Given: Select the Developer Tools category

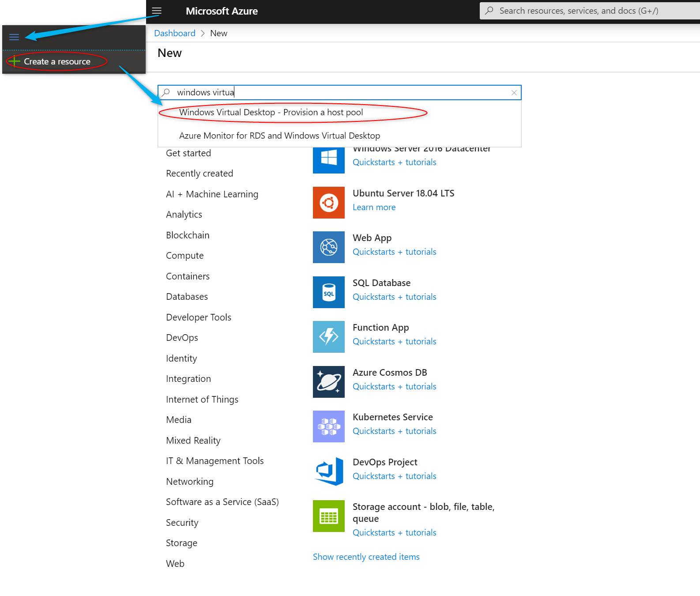Looking at the screenshot, I should pyautogui.click(x=199, y=317).
